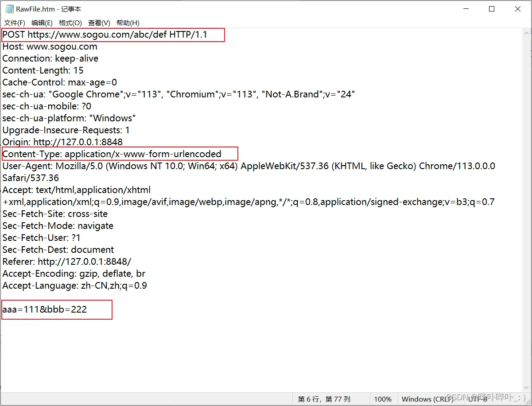Screen dimensions: 532x406
Task: Click the request body 'aaa=111&bbb=222'
Action: 45,309
